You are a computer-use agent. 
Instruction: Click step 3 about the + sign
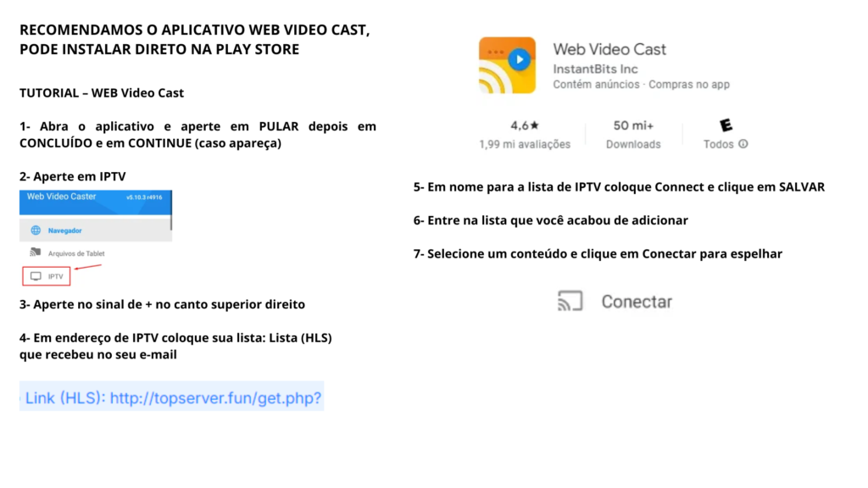click(x=162, y=304)
